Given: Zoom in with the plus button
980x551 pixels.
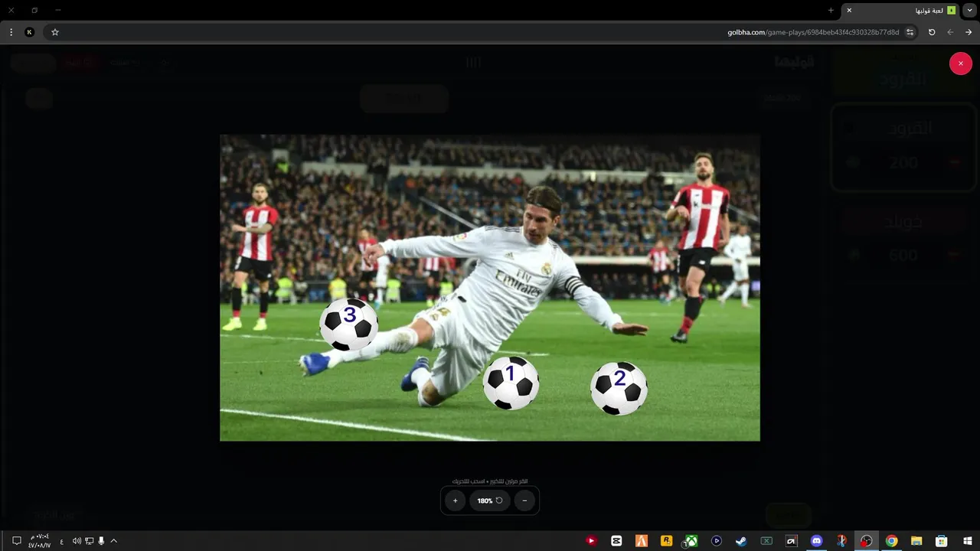Looking at the screenshot, I should point(455,500).
